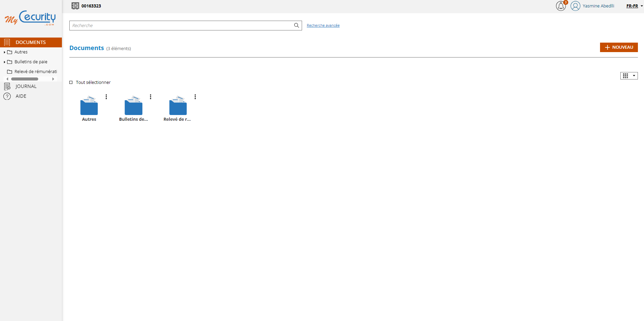The image size is (644, 321).
Task: Open three-dot menu for Bulletins folder
Action: 151,97
